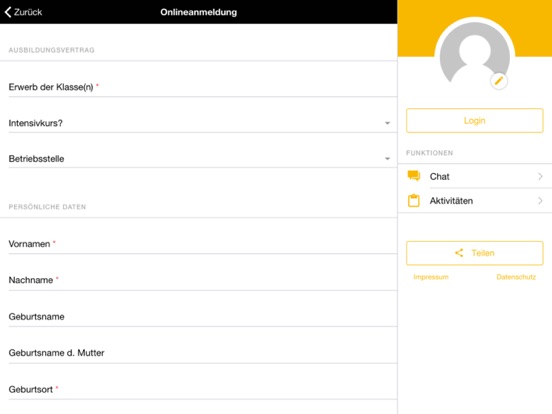
Task: Open the Chat function
Action: (475, 176)
